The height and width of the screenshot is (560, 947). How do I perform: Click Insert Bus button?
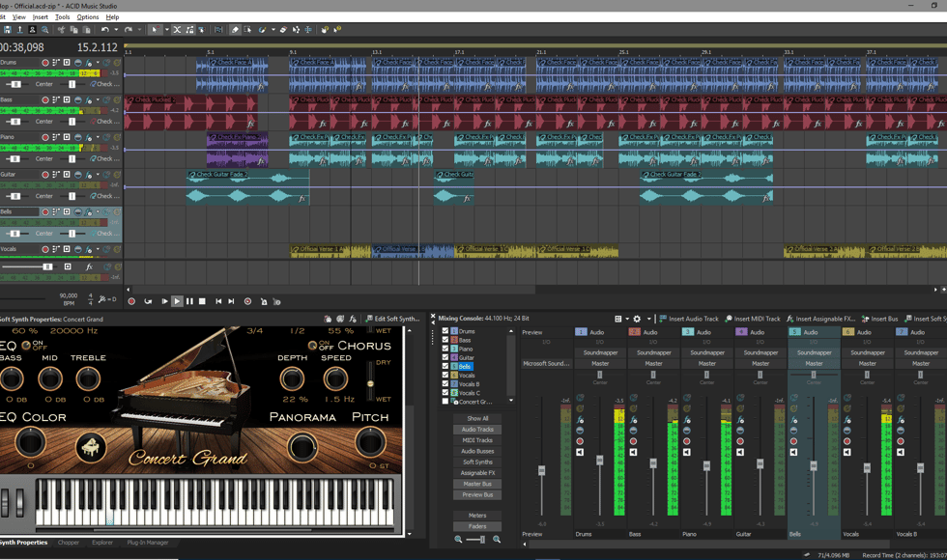(879, 319)
